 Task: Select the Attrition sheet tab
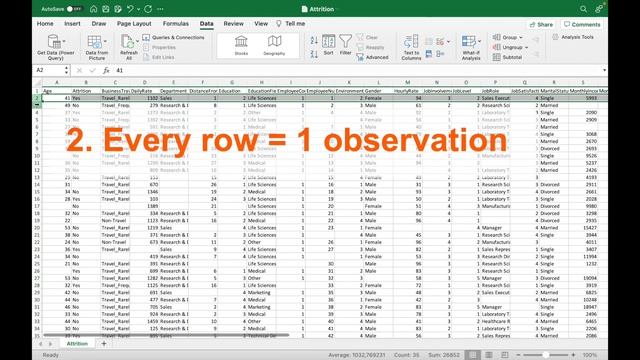(77, 344)
